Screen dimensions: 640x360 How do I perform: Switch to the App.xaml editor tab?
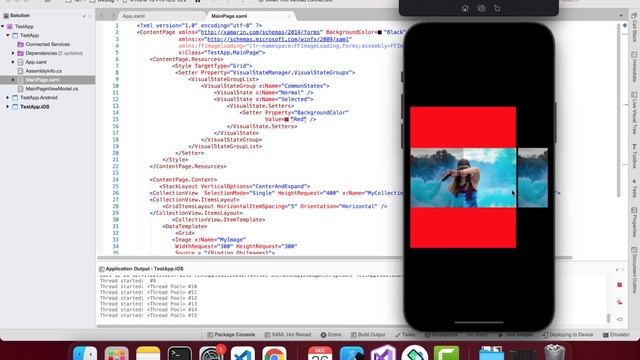[134, 16]
